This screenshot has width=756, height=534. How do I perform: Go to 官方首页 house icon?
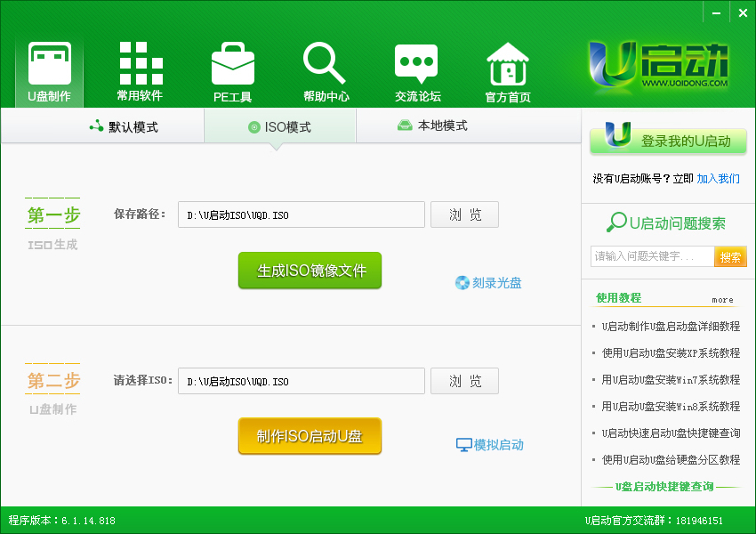(508, 63)
